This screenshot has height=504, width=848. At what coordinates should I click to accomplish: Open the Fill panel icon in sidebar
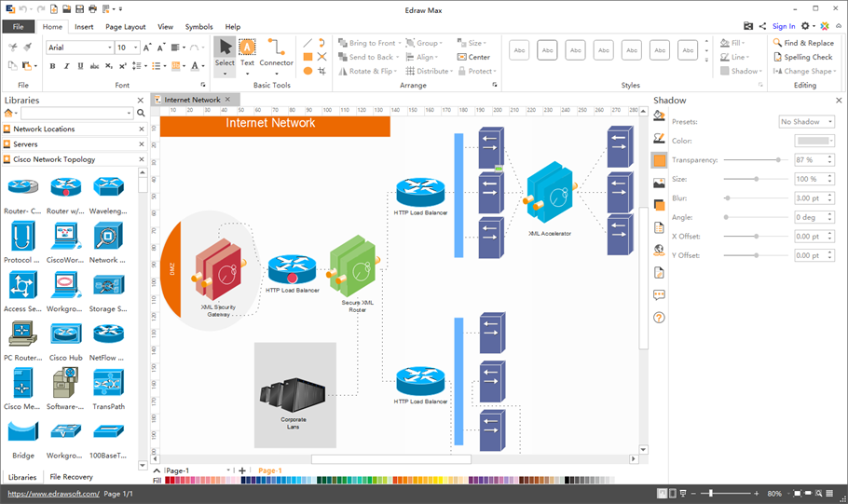tap(659, 116)
